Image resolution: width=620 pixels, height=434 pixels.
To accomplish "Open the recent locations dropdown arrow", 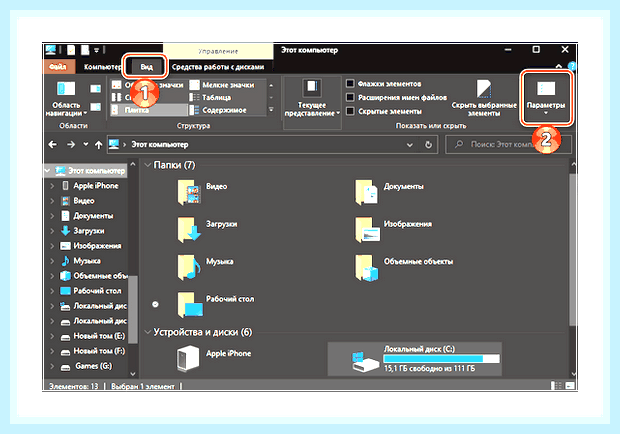I will (x=85, y=144).
